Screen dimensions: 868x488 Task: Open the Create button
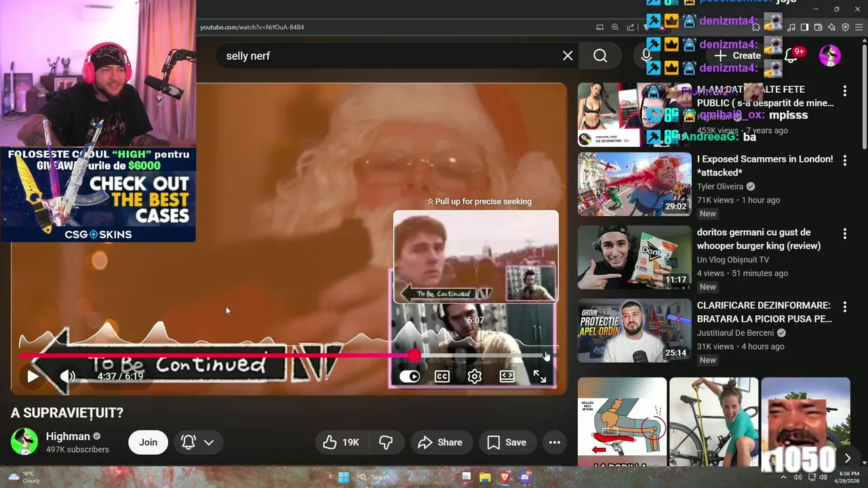737,56
